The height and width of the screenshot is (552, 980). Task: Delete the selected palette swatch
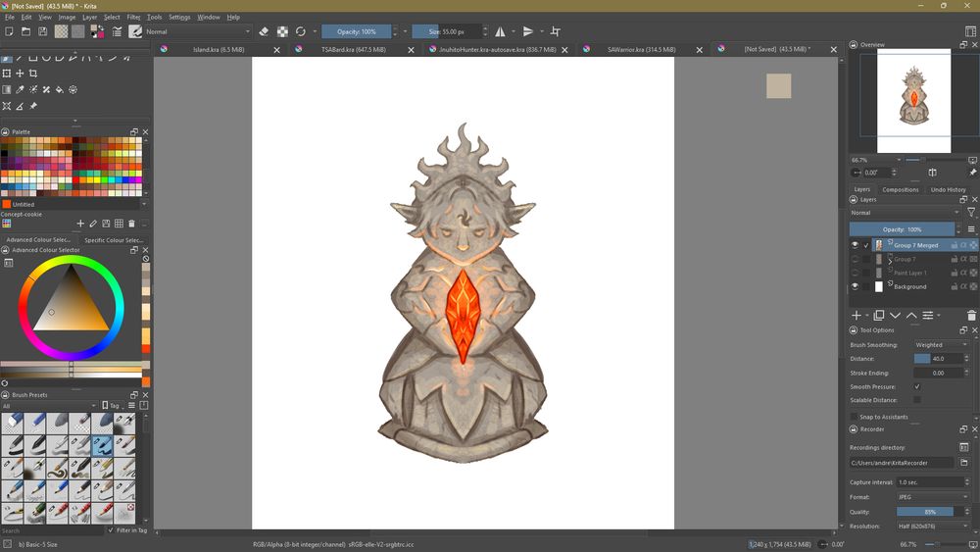click(131, 224)
